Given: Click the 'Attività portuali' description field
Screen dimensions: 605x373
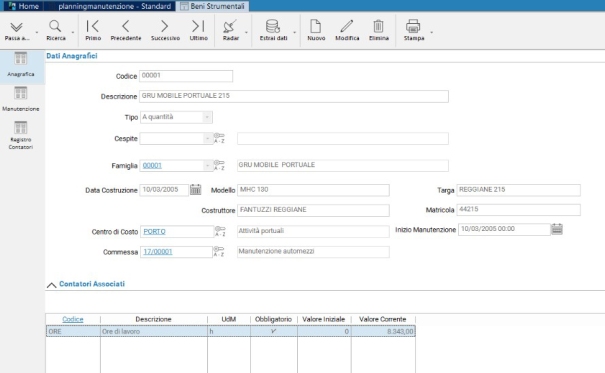Looking at the screenshot, I should point(313,231).
